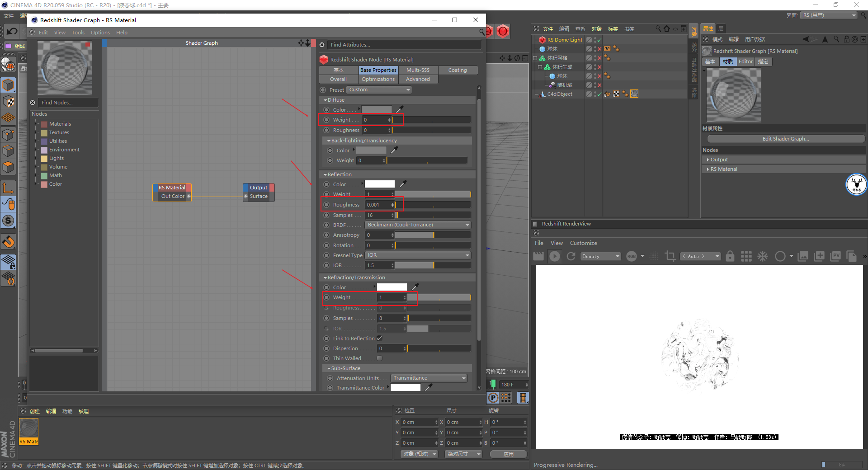Screen dimensions: 868x470
Task: Toggle the Refraction Weight animation radio dot
Action: tap(326, 297)
